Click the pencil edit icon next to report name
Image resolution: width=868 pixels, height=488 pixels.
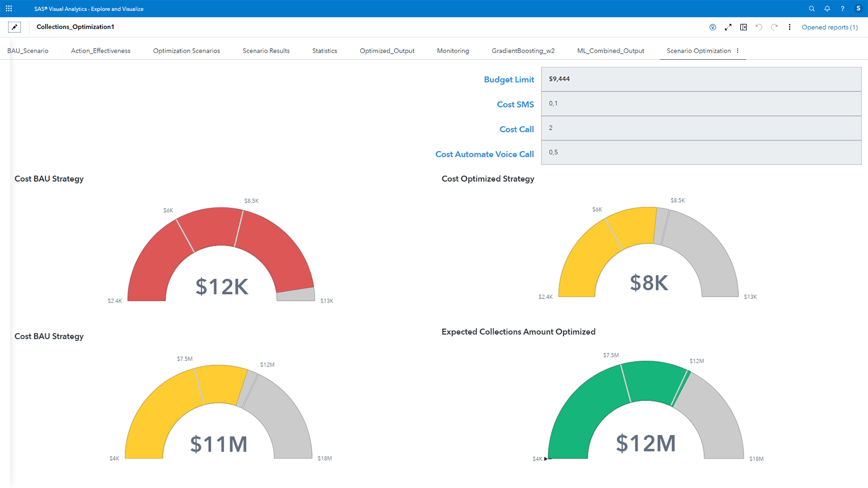click(x=14, y=27)
